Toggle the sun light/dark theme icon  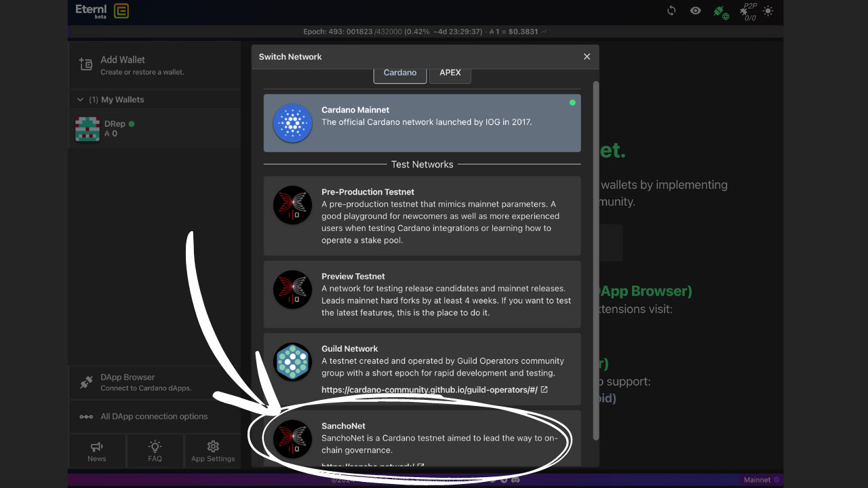pyautogui.click(x=768, y=11)
